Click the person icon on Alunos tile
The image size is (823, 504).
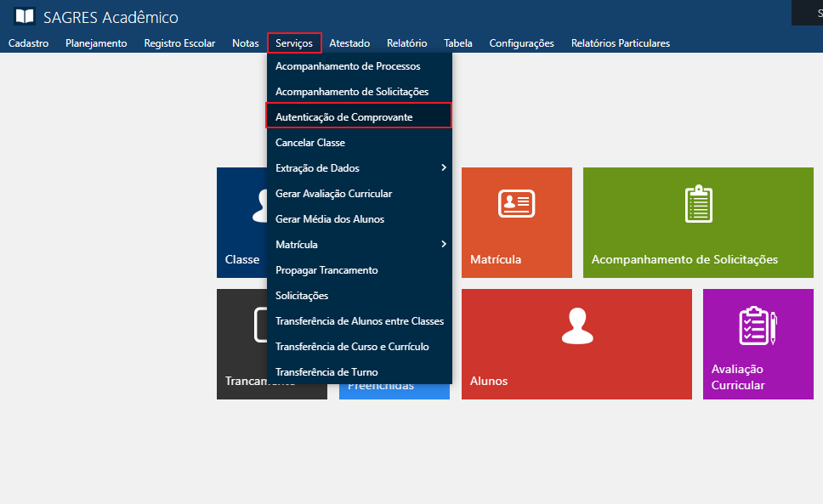point(577,326)
